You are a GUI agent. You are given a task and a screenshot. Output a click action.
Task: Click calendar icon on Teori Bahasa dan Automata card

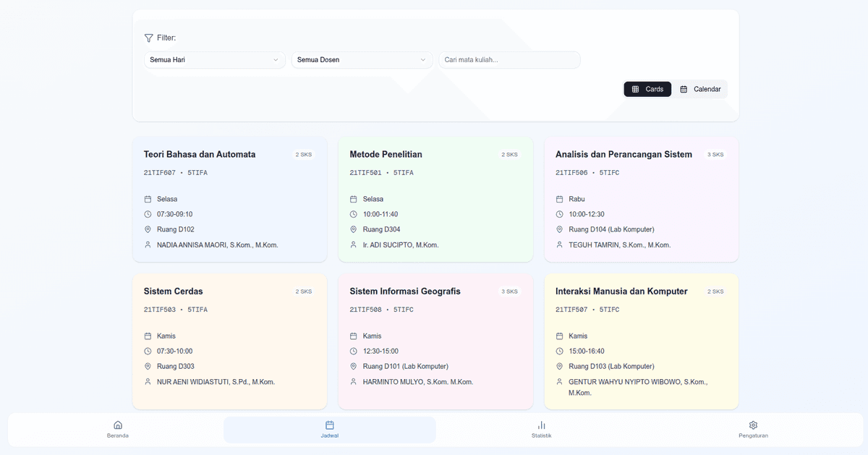point(148,199)
